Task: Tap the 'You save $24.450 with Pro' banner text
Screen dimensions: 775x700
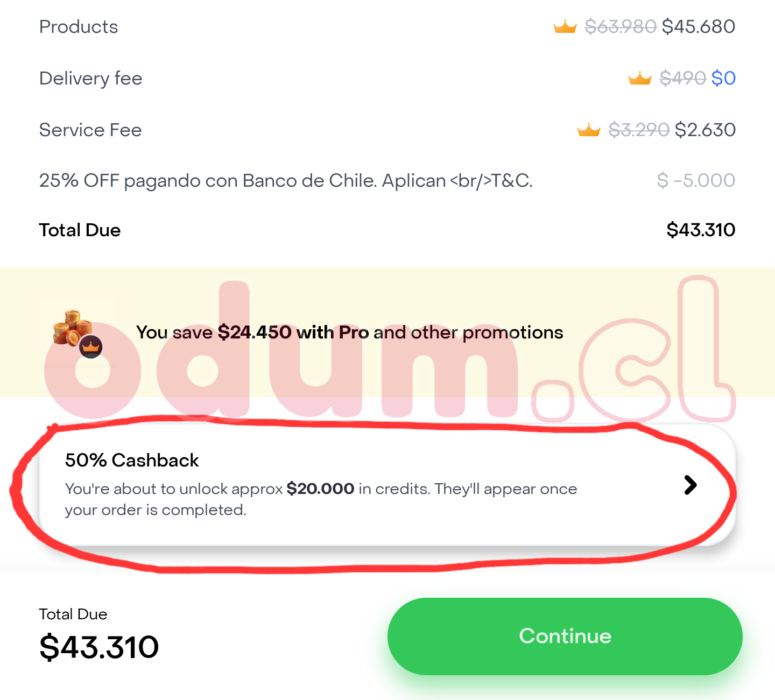Action: 349,333
